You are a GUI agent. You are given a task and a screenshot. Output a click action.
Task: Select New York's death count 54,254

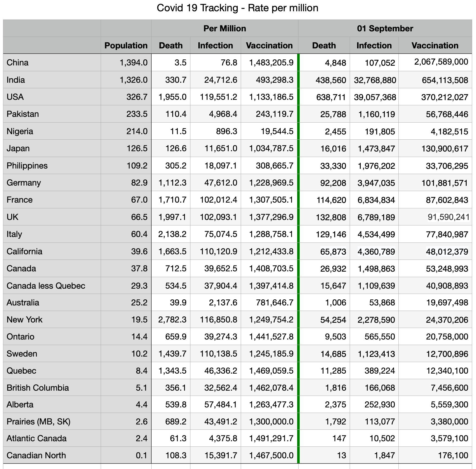click(333, 320)
